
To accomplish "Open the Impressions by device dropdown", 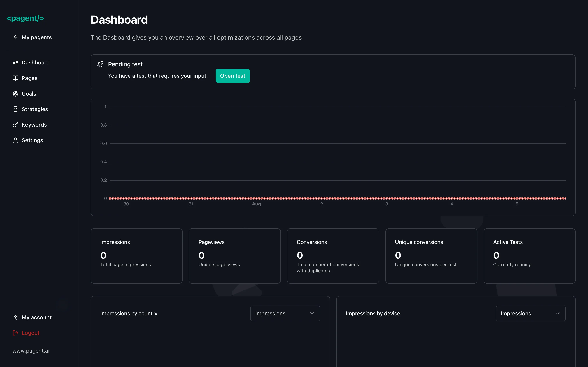I will pos(530,313).
